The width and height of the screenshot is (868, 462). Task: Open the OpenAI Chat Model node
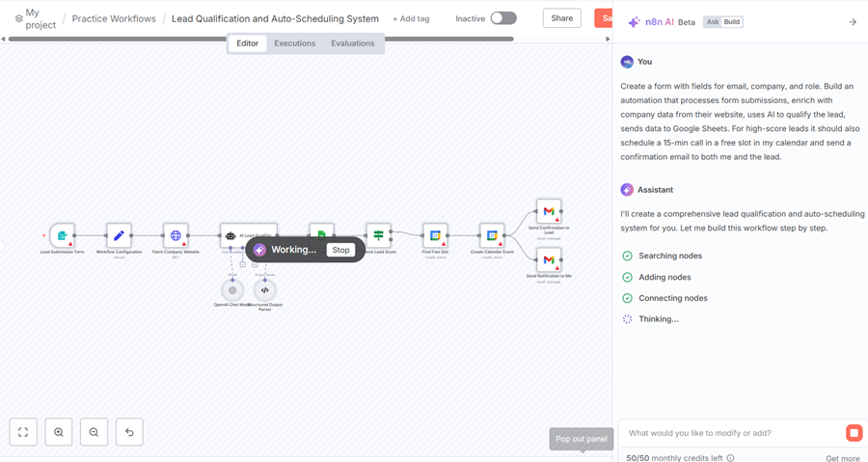tap(232, 289)
